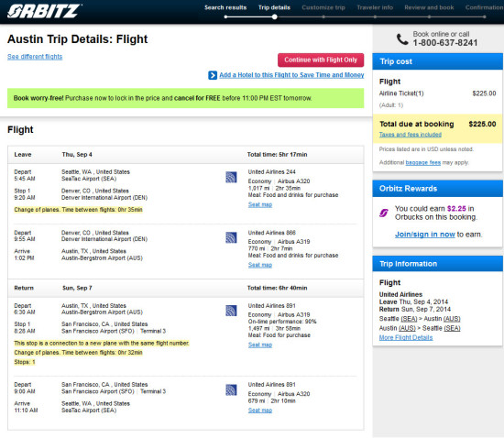This screenshot has width=504, height=438.
Task: Click airline logo for San Francisco to Seattle flight
Action: click(231, 389)
